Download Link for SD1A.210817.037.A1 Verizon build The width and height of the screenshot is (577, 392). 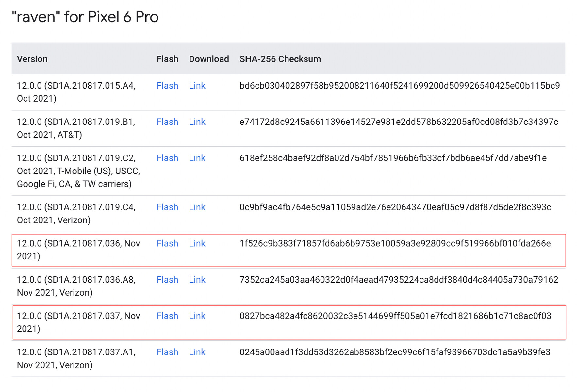[x=197, y=352]
